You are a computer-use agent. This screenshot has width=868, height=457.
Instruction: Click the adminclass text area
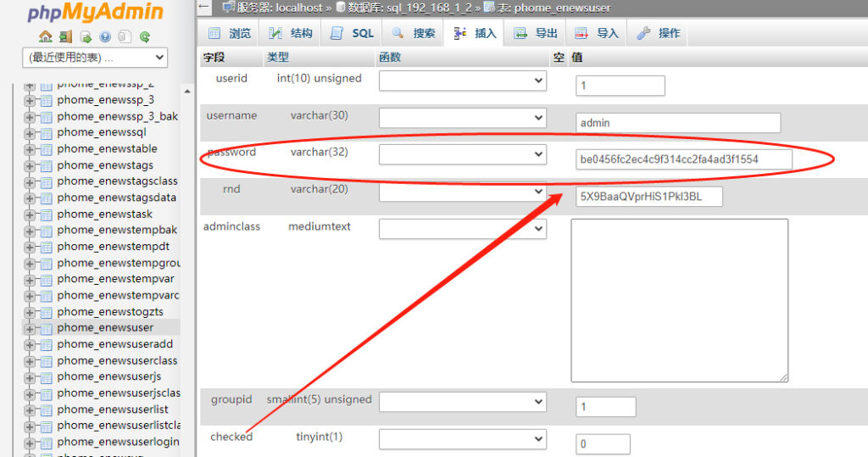coord(679,300)
